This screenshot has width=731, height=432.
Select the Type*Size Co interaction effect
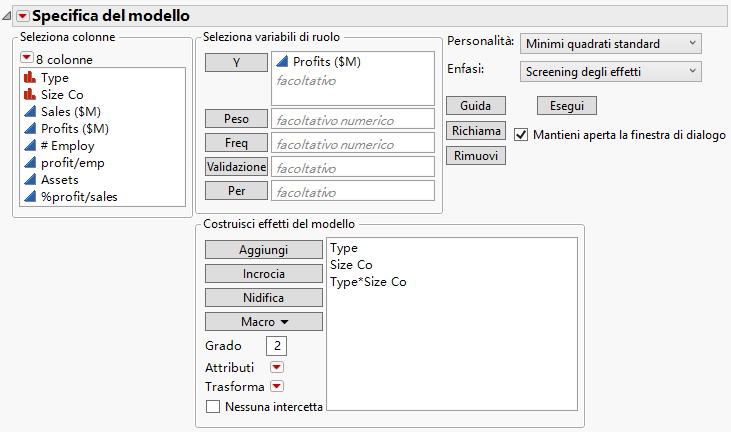tap(368, 282)
